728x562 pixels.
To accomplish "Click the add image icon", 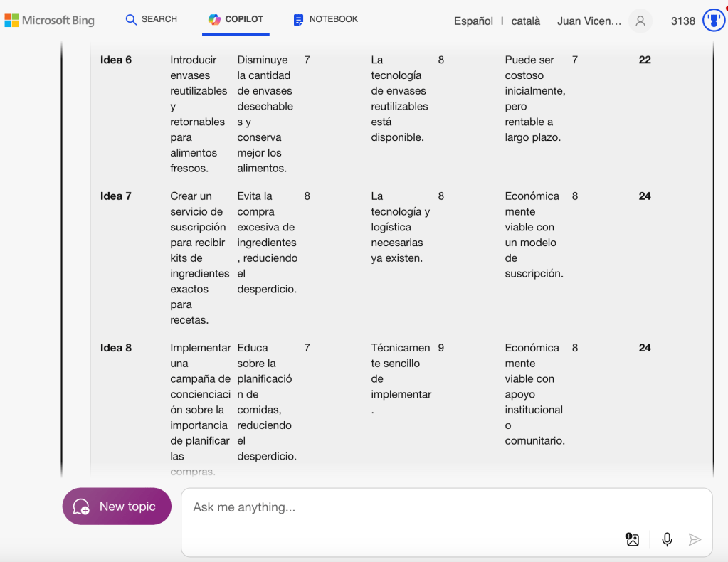I will pos(632,539).
